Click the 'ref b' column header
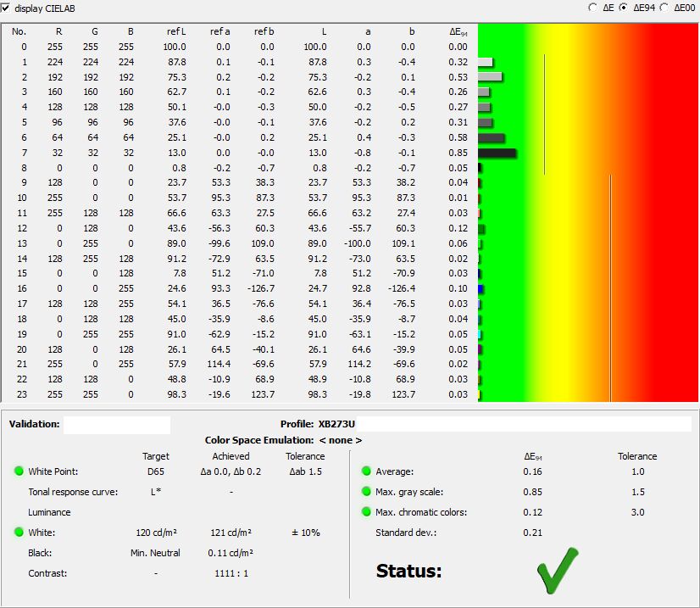Viewport: 700px width, 608px height. tap(264, 31)
